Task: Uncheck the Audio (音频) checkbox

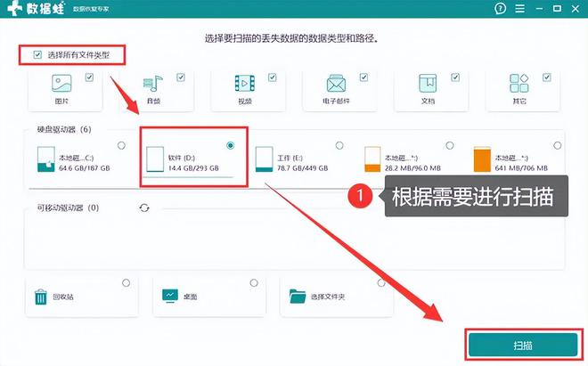Action: click(181, 77)
